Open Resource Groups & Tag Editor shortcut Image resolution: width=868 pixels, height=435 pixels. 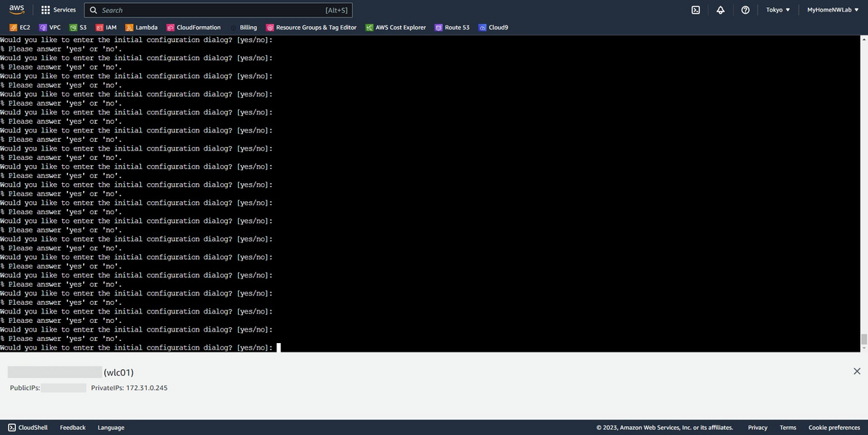pos(311,28)
